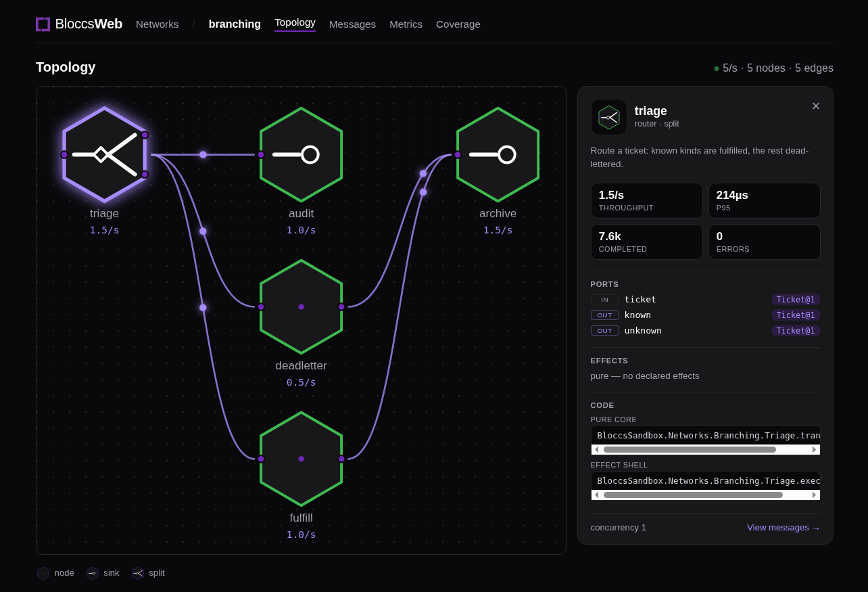The image size is (868, 592).
Task: Click the '5/s · 5 nodes · 5 edges' status
Action: [x=773, y=68]
